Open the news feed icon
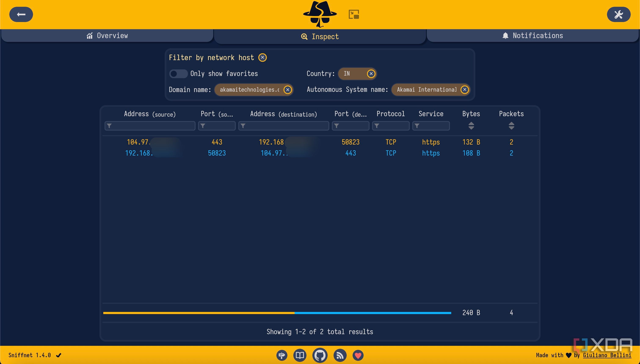This screenshot has width=640, height=364. [x=340, y=355]
